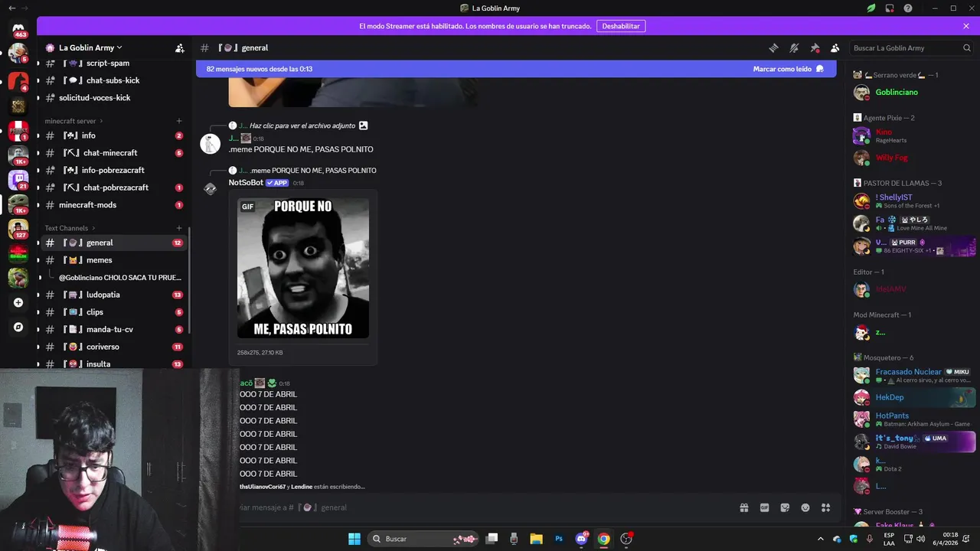Screen dimensions: 980x551
Task: Open the ludopatia channel
Action: [113, 295]
